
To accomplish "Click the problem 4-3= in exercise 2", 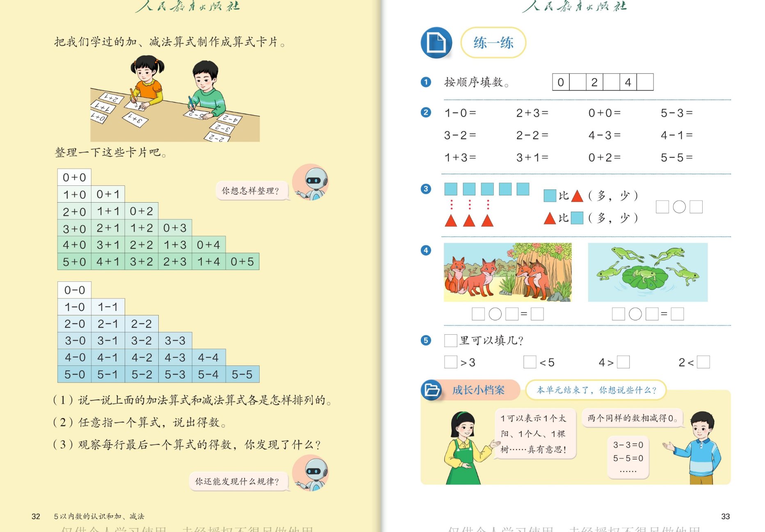I will pyautogui.click(x=604, y=135).
